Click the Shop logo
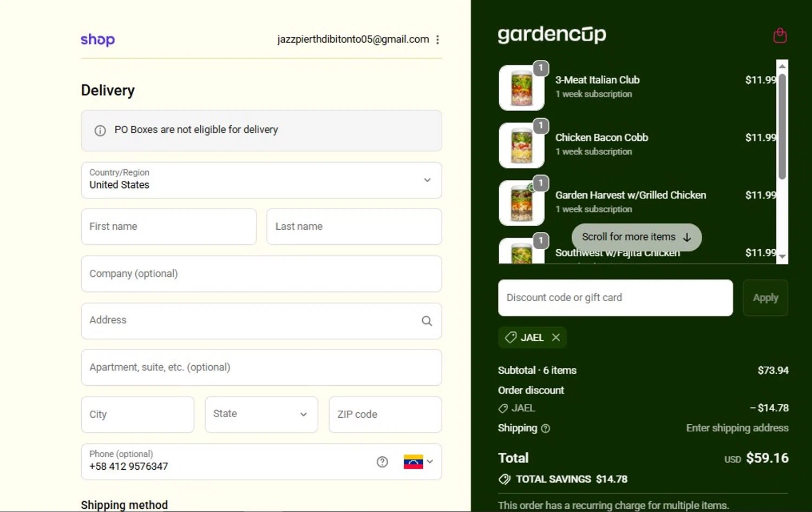812x512 pixels. [x=97, y=40]
